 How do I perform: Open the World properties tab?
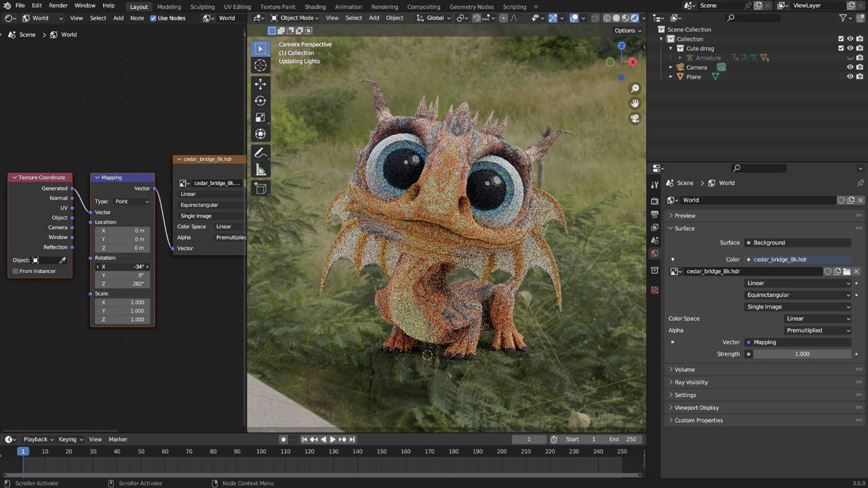[x=654, y=253]
